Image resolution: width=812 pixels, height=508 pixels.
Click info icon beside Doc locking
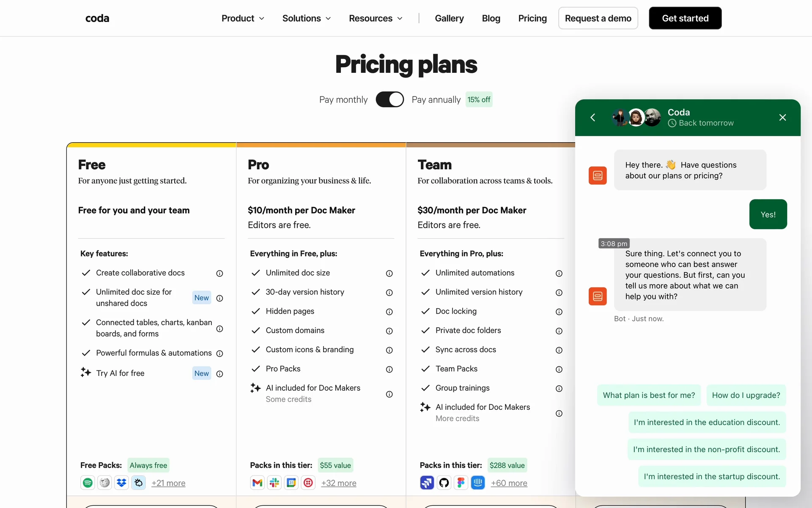[x=559, y=312]
